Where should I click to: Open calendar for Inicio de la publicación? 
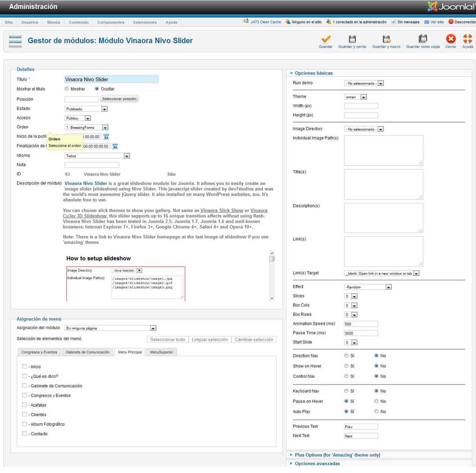(106, 137)
